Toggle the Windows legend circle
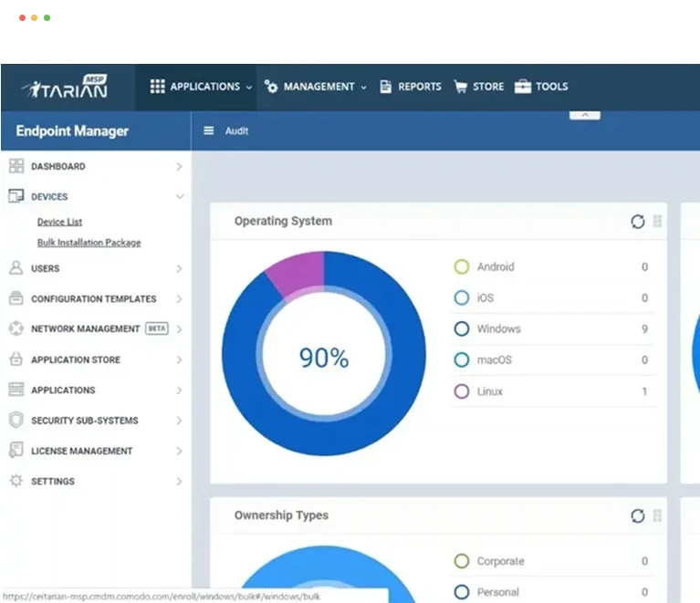 [462, 329]
